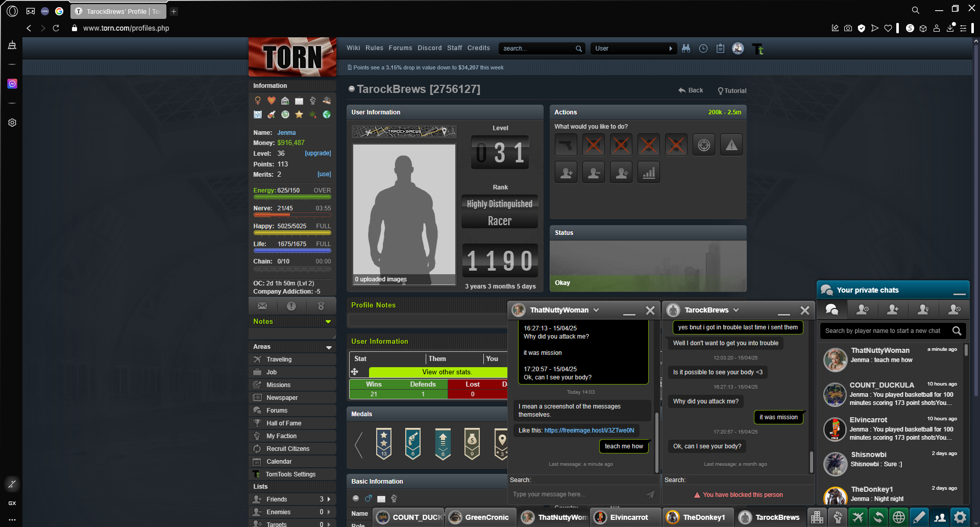Screen dimensions: 980x527
Task: Close the TarockBrews chat window
Action: pos(805,310)
